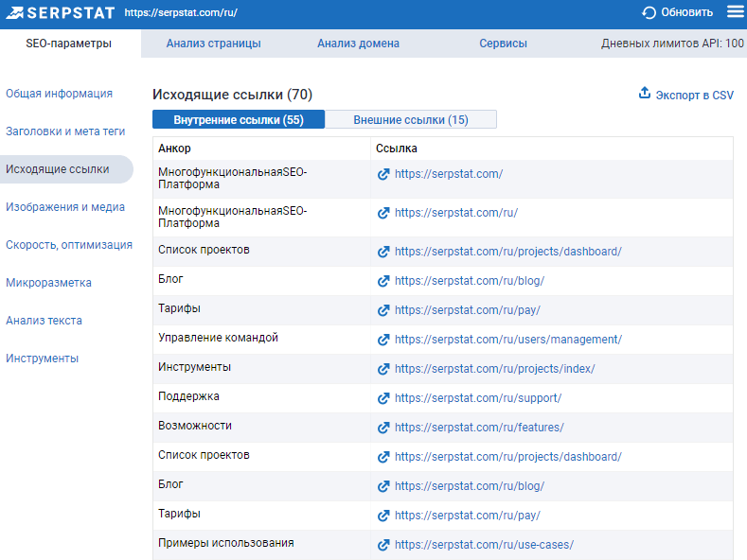Open the Анализ страницы tab

(213, 44)
